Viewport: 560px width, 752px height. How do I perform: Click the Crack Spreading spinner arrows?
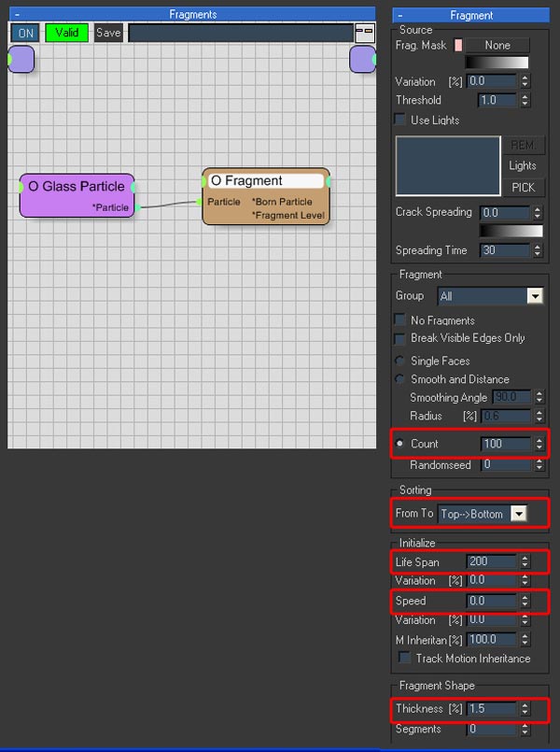click(x=538, y=212)
